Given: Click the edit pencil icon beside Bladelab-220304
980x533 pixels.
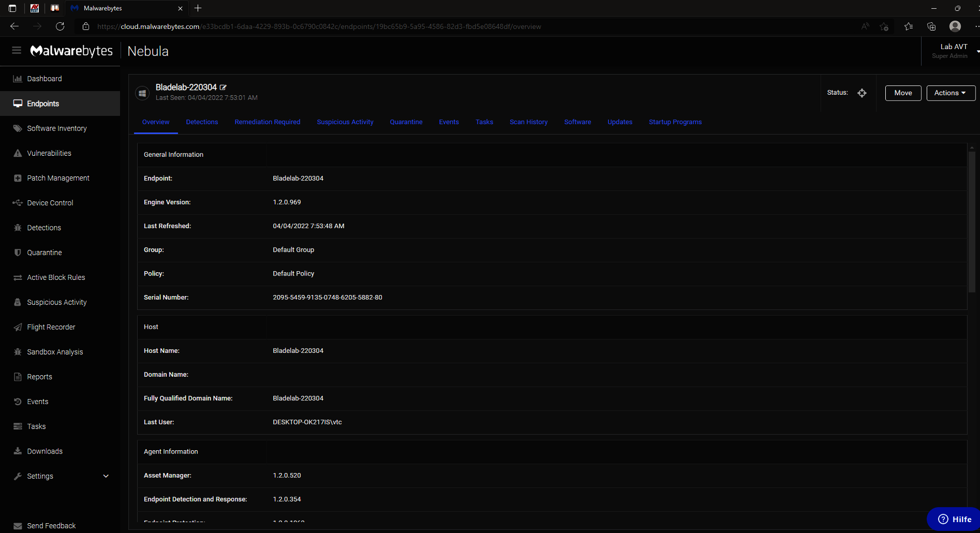Looking at the screenshot, I should pos(223,88).
